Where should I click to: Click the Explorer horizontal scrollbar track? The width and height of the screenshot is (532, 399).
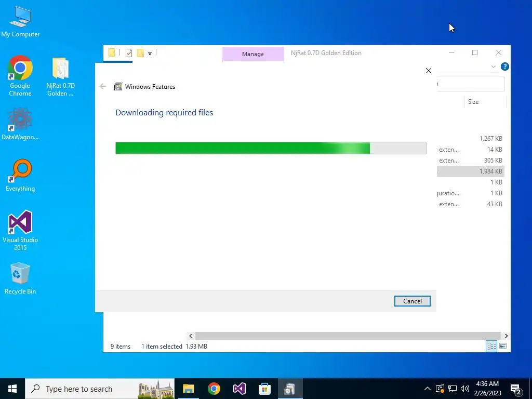(348, 336)
